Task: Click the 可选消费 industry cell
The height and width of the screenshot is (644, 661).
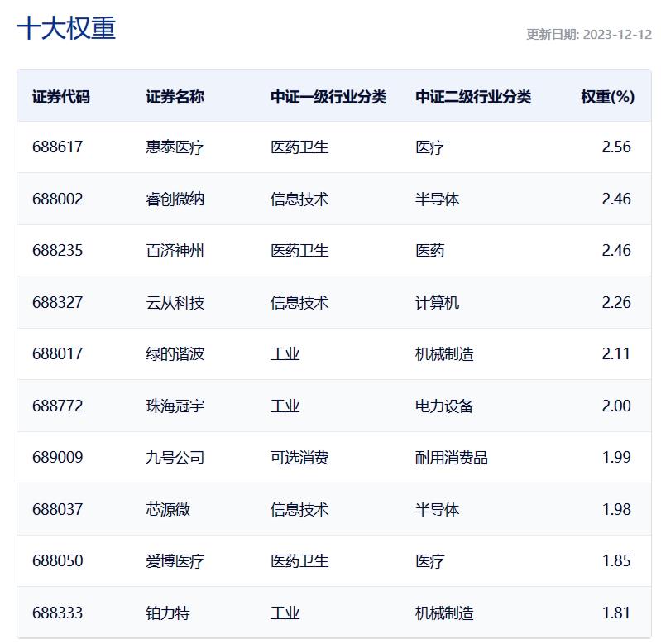Action: (299, 457)
